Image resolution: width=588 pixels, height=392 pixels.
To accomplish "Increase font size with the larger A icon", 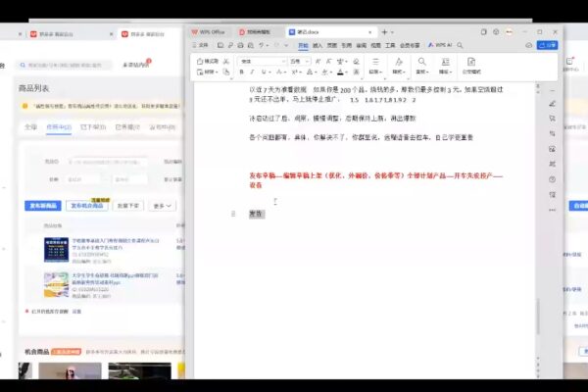I will click(x=318, y=61).
